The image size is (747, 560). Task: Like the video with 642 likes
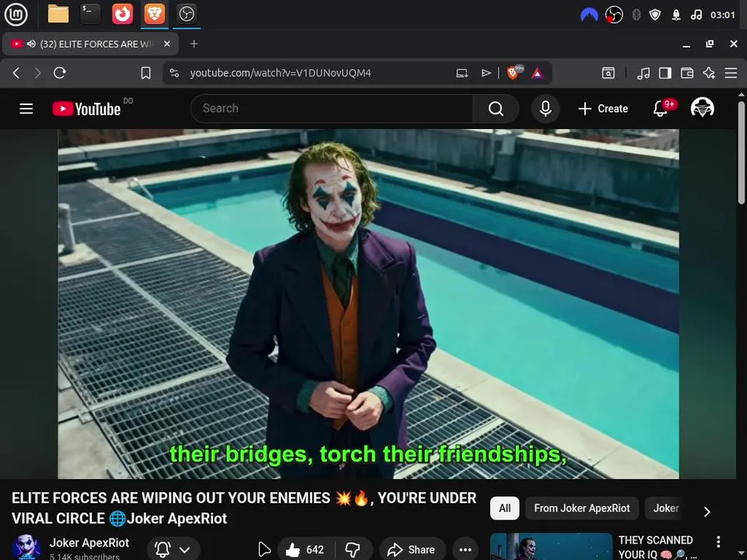click(305, 550)
